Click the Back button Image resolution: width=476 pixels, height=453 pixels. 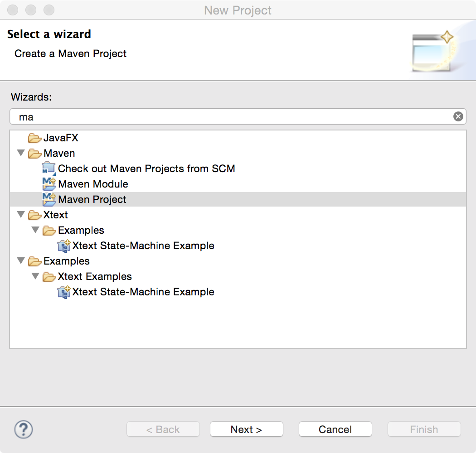click(x=163, y=429)
